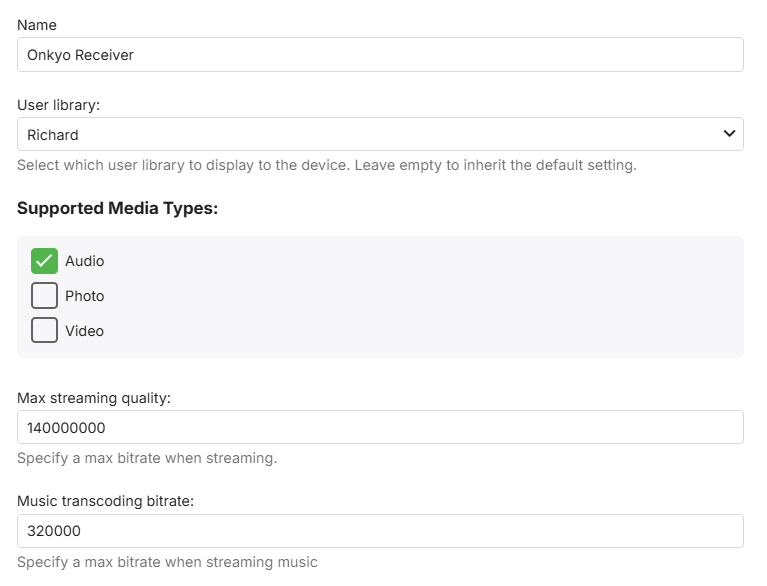The height and width of the screenshot is (586, 767).
Task: Click empty gray area of media types panel
Action: click(x=450, y=300)
